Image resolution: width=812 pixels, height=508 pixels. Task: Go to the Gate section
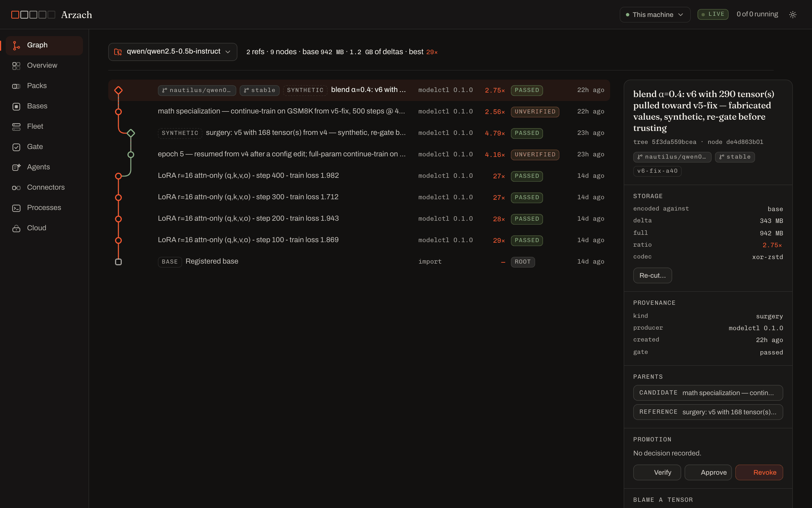click(x=44, y=147)
